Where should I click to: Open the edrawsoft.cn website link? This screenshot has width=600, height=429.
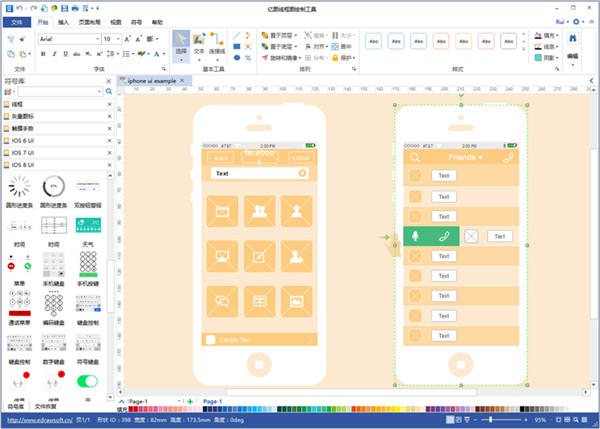pyautogui.click(x=40, y=421)
